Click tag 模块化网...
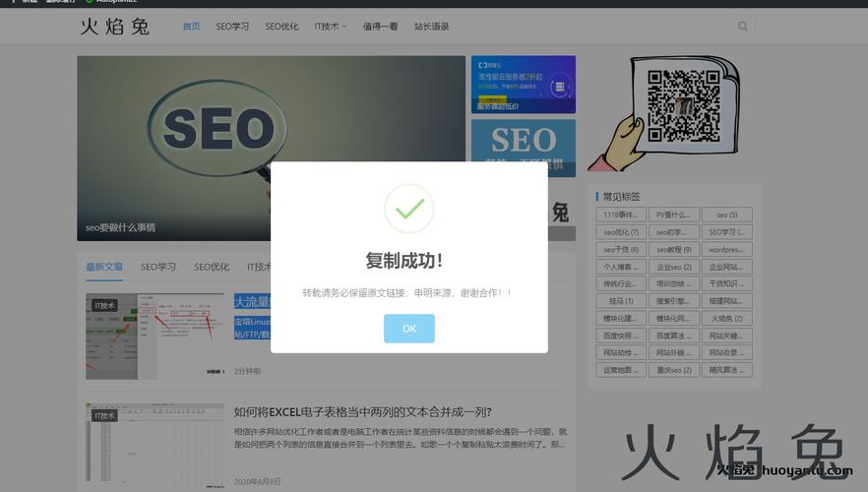The height and width of the screenshot is (492, 868). (x=674, y=318)
